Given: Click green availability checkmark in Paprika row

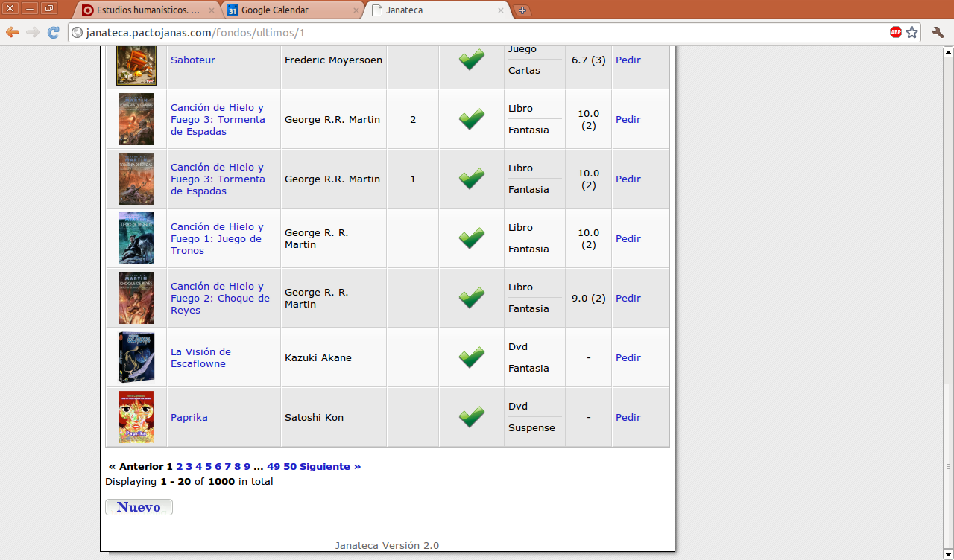Looking at the screenshot, I should click(x=471, y=417).
